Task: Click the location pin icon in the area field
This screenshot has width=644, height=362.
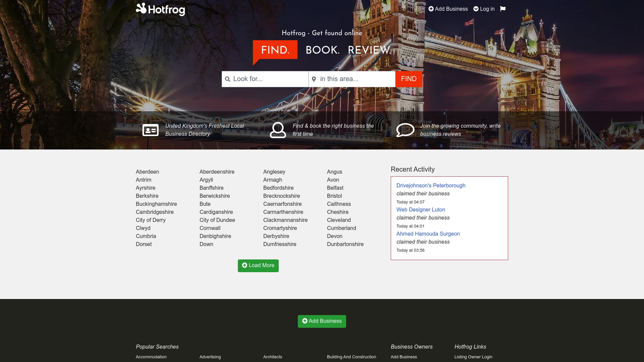Action: 314,79
